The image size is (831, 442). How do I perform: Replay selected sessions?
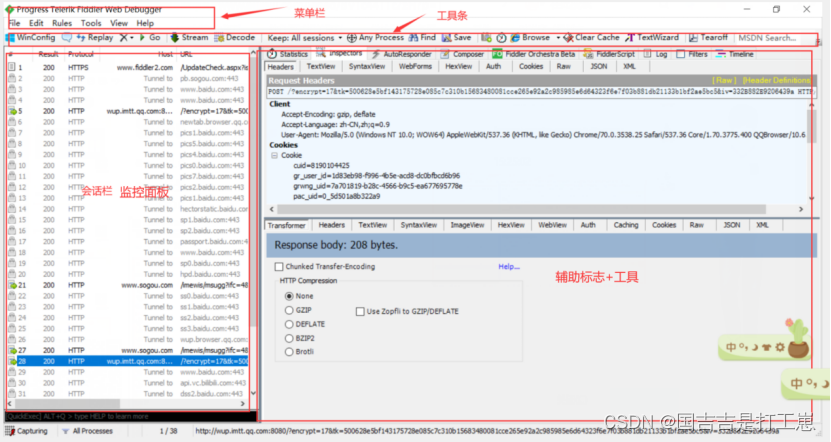[x=95, y=38]
